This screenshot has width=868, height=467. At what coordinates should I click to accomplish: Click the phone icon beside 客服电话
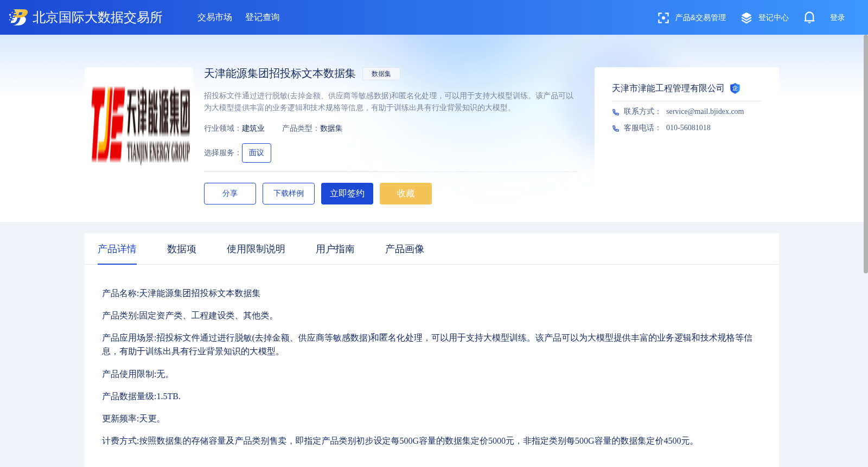tap(616, 129)
